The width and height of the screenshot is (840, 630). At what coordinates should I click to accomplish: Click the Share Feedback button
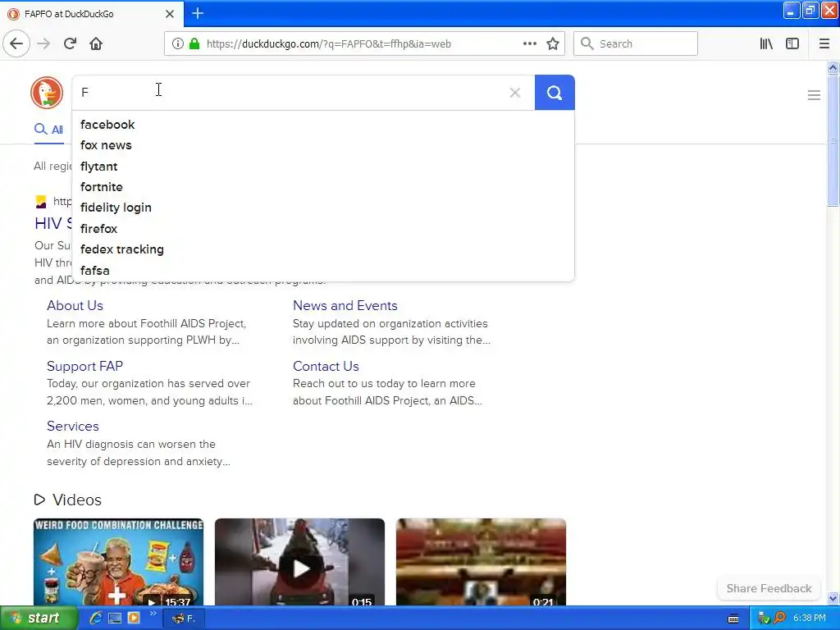coord(769,589)
